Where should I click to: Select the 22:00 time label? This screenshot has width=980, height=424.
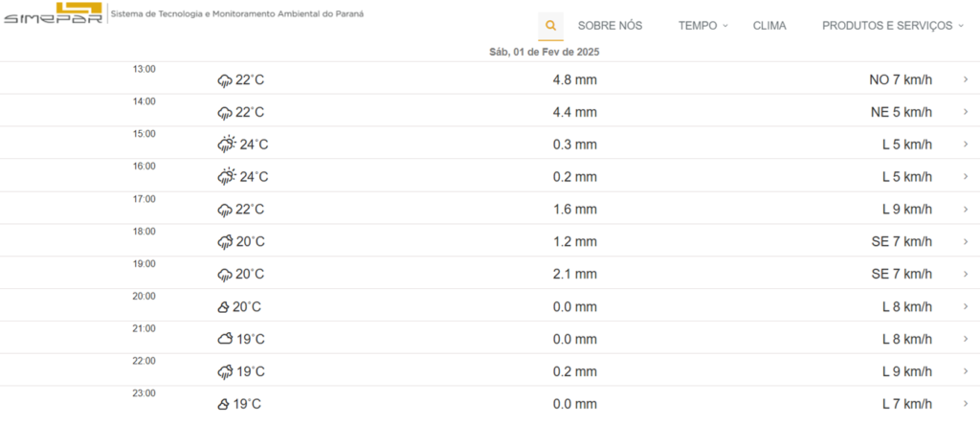[x=144, y=361]
